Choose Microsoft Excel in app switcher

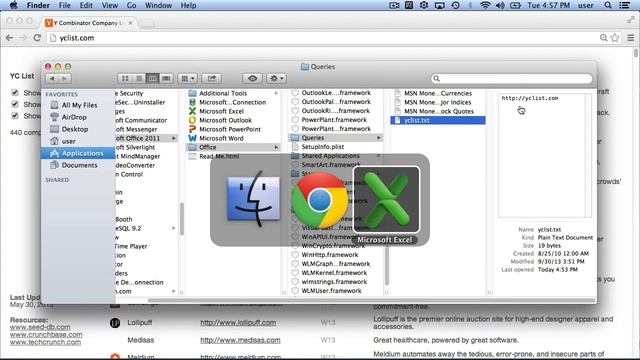click(x=386, y=200)
